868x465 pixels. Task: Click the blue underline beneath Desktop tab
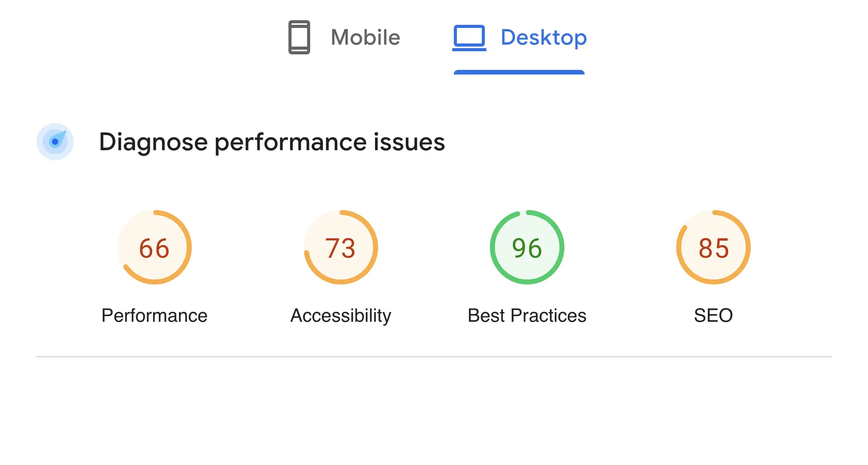point(519,72)
